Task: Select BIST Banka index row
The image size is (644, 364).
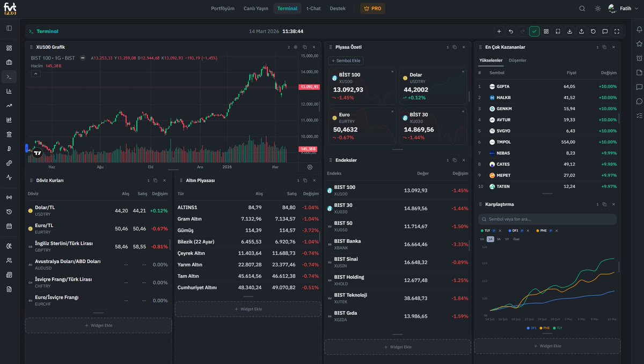Action: coord(398,244)
